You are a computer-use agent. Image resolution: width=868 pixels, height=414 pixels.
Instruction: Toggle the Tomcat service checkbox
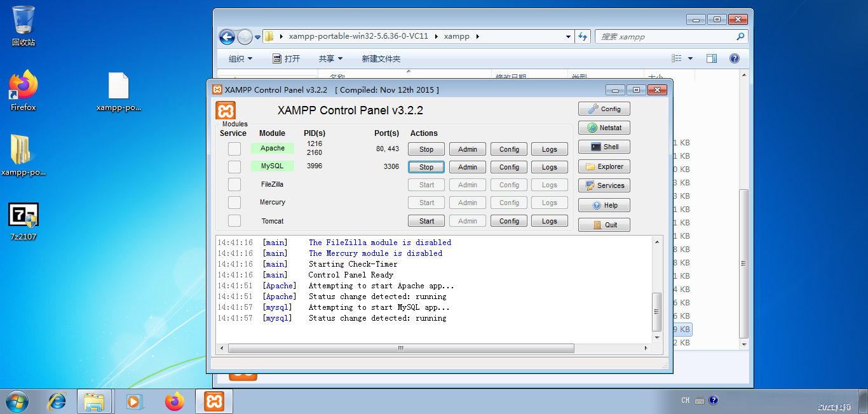(234, 220)
